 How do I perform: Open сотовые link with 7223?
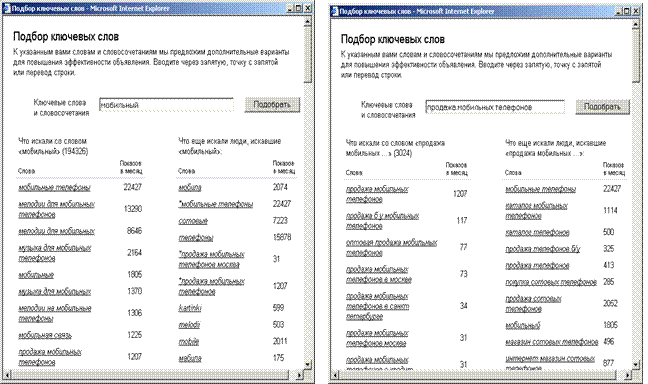coord(193,221)
